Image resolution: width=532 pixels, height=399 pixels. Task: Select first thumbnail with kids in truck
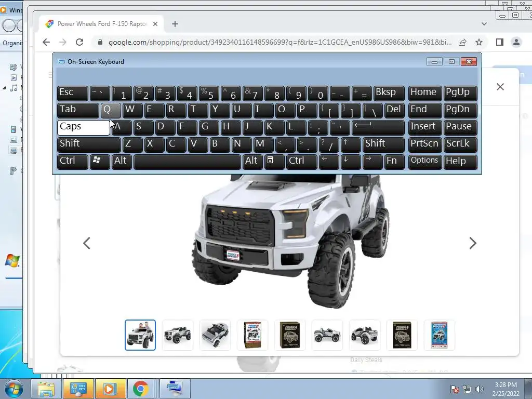[140, 335]
